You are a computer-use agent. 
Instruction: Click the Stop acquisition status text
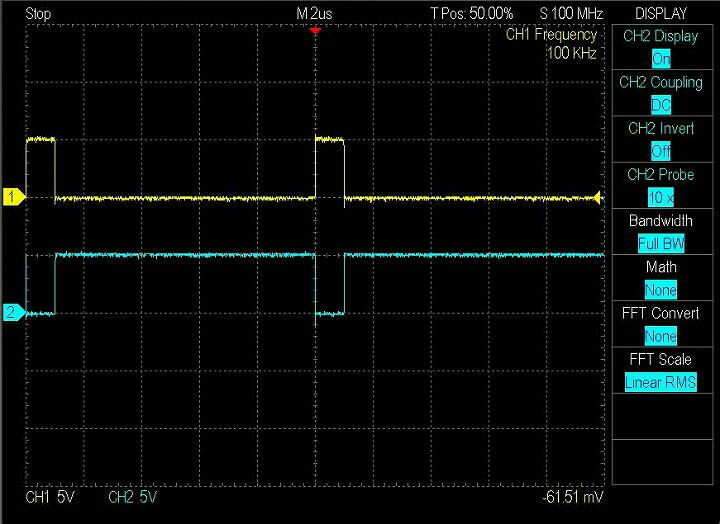pos(38,14)
